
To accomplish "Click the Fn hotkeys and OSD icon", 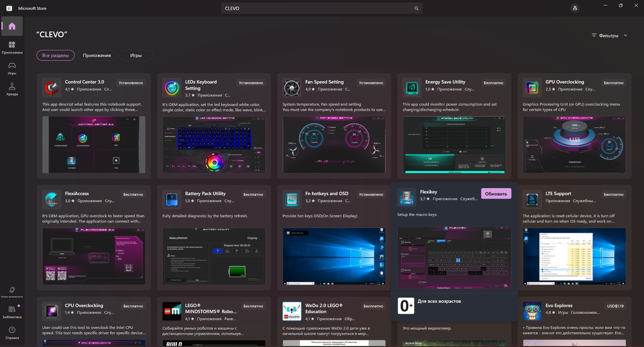I will coord(292,199).
